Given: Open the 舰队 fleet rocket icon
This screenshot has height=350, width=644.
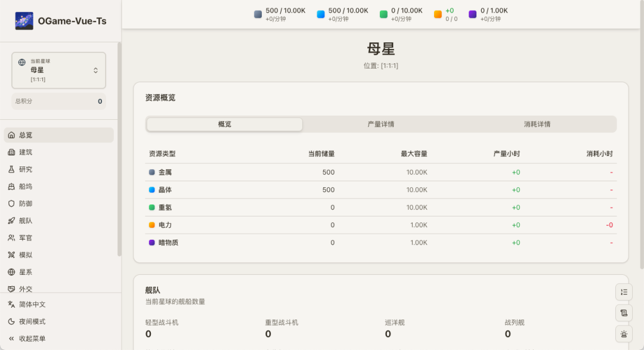Looking at the screenshot, I should pos(11,221).
